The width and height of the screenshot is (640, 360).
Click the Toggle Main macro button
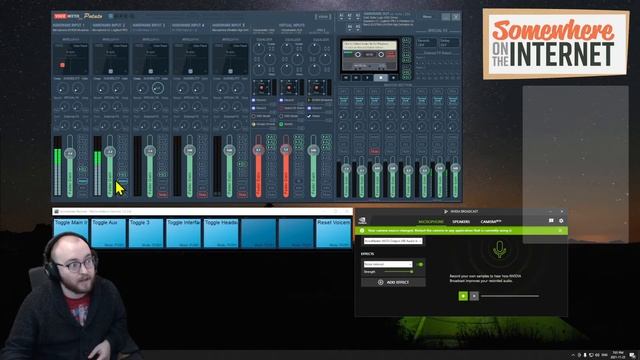71,233
